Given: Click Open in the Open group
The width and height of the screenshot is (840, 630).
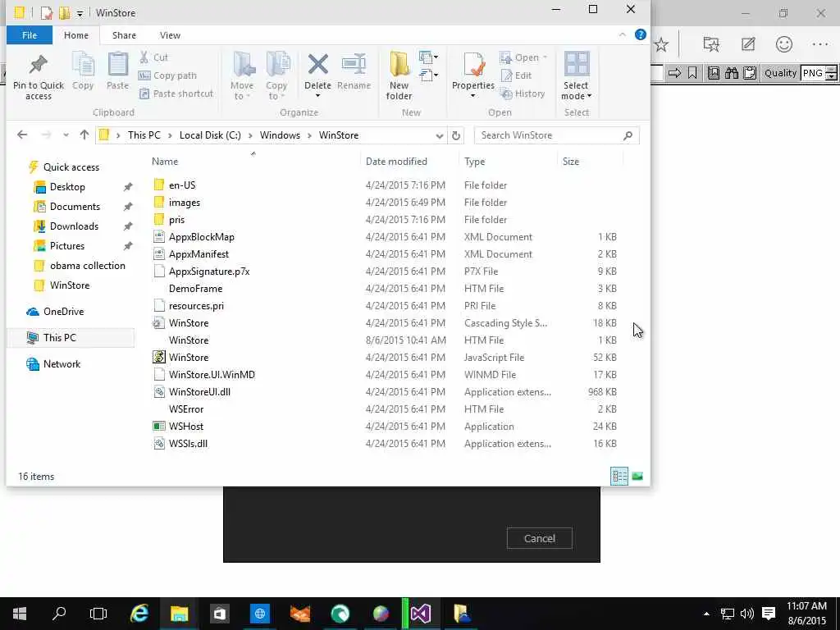Looking at the screenshot, I should (523, 57).
